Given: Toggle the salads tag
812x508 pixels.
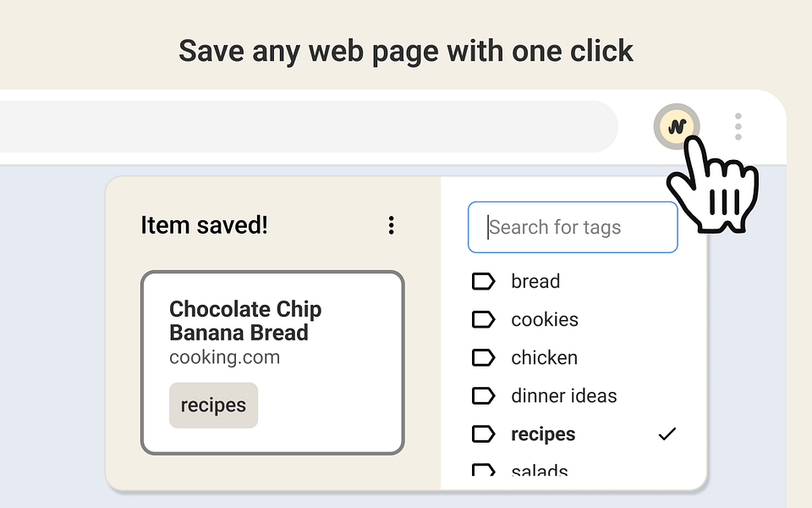Looking at the screenshot, I should coord(540,472).
